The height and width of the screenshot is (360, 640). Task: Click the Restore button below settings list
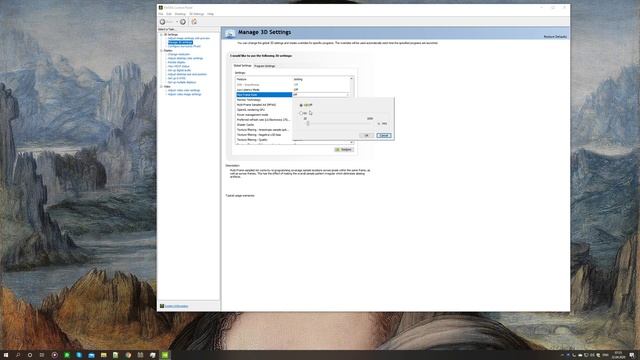(x=344, y=150)
